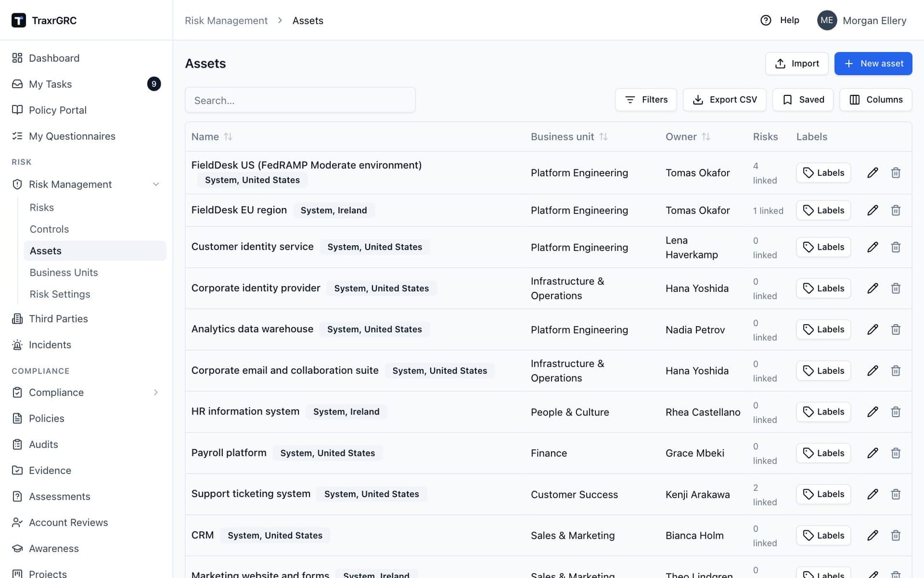This screenshot has height=578, width=924.
Task: Open the Help menu icon
Action: point(766,20)
